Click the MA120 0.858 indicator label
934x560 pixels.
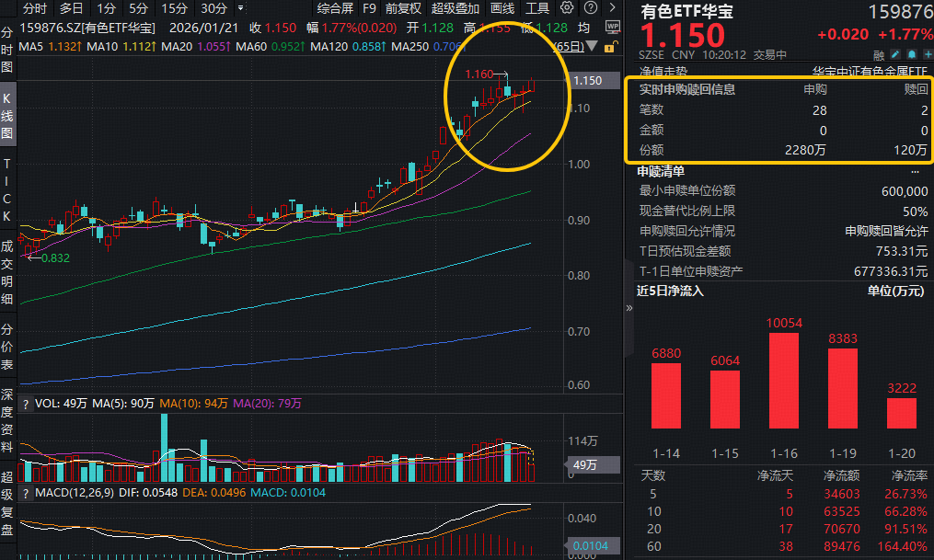[x=347, y=46]
